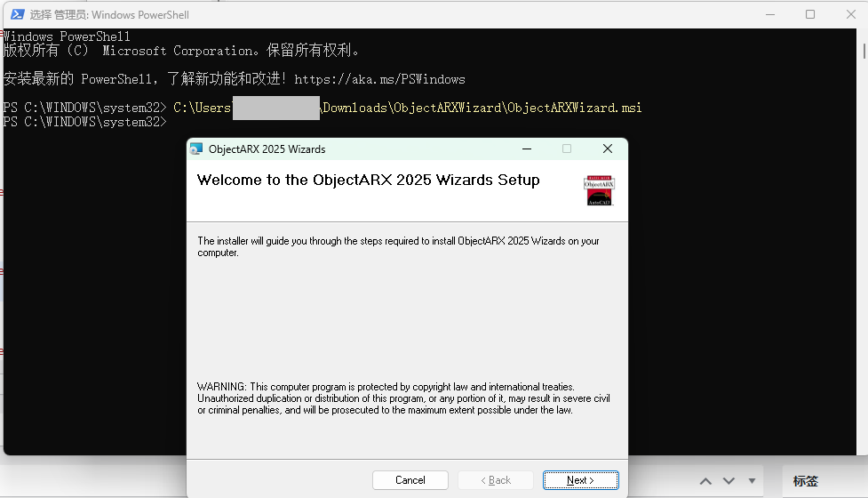Viewport: 868px width, 498px height.
Task: Click the ObjectARX 2025 Wizards title bar icon
Action: point(196,149)
